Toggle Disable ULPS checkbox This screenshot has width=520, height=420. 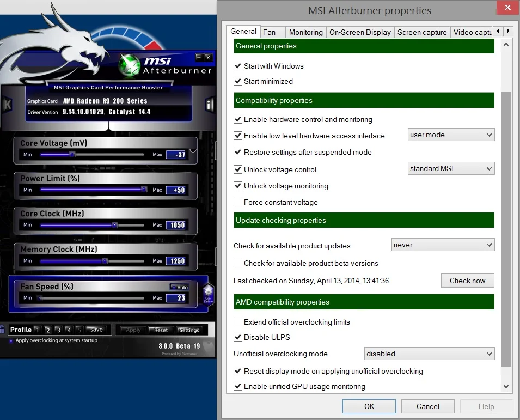[x=238, y=337]
